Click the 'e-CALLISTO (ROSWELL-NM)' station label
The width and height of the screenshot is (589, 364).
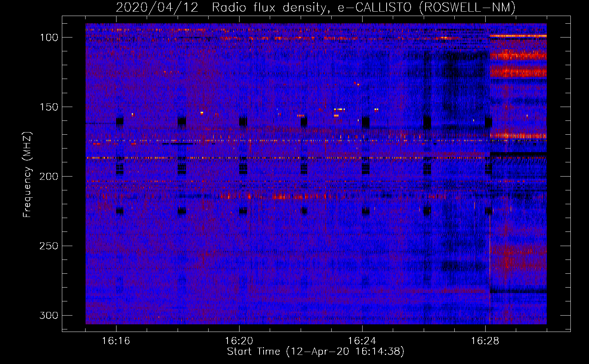(427, 8)
